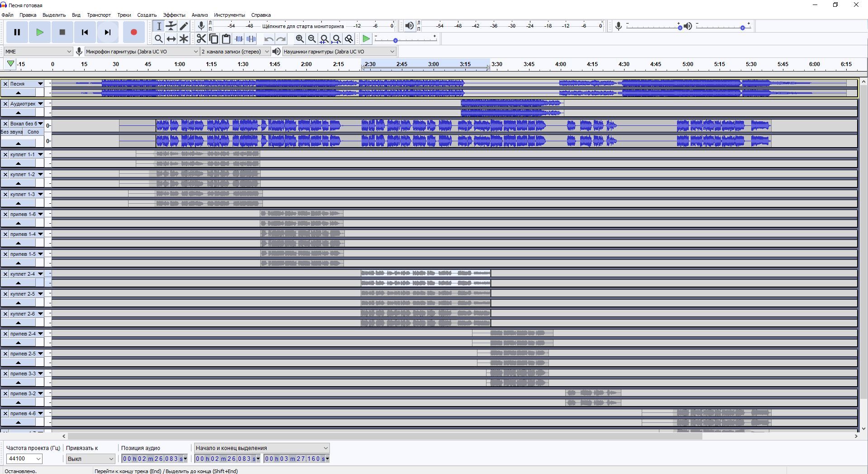Open the Правка menu
This screenshot has height=474, width=868.
28,15
